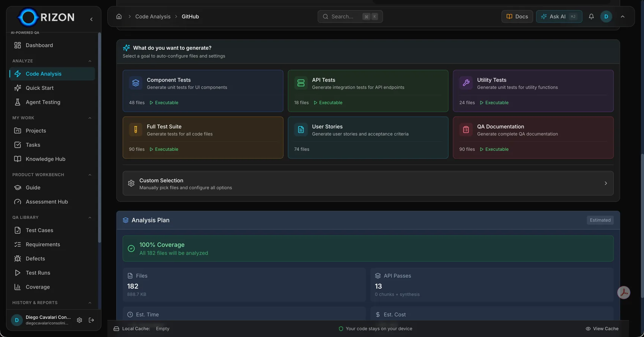Click the Search input field

pos(350,16)
